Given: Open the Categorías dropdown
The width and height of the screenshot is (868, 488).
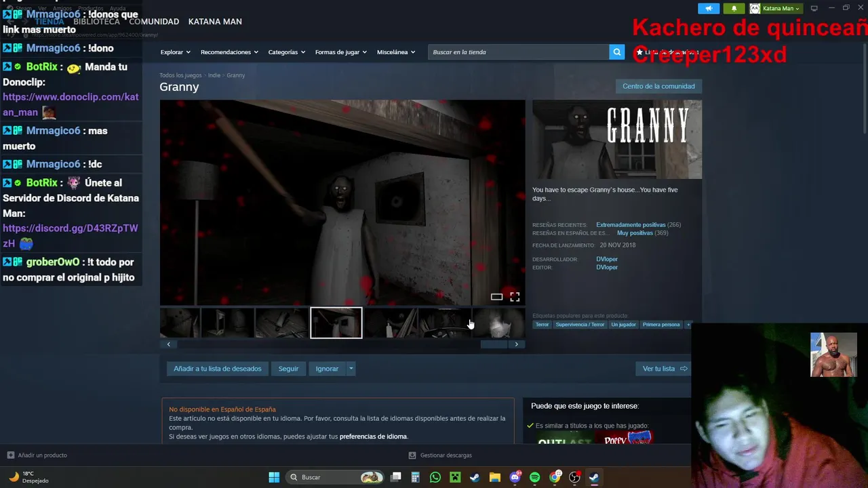Looking at the screenshot, I should pos(287,52).
